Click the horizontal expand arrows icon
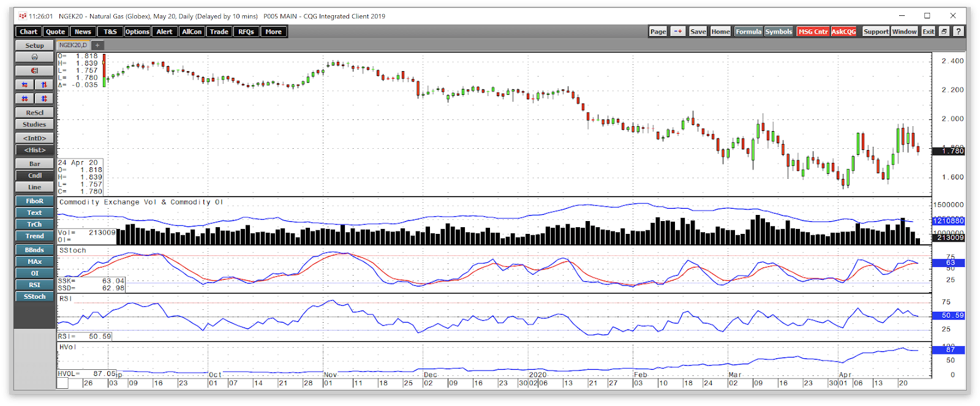The image size is (980, 406). click(x=24, y=98)
